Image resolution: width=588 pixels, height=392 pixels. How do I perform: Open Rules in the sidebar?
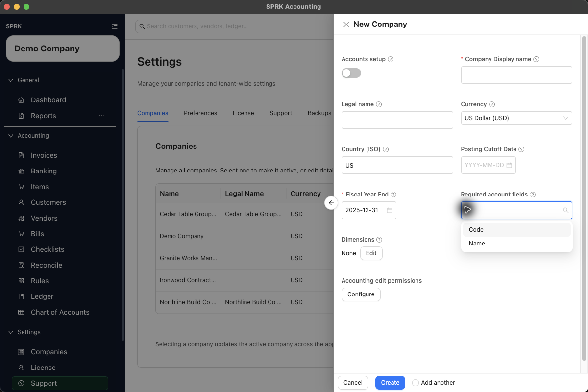pyautogui.click(x=40, y=281)
